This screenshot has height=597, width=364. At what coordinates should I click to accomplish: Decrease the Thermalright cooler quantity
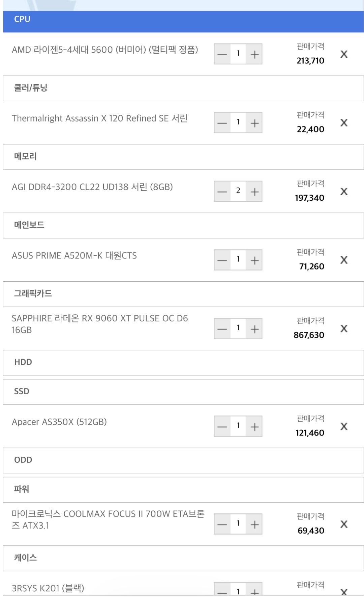222,123
